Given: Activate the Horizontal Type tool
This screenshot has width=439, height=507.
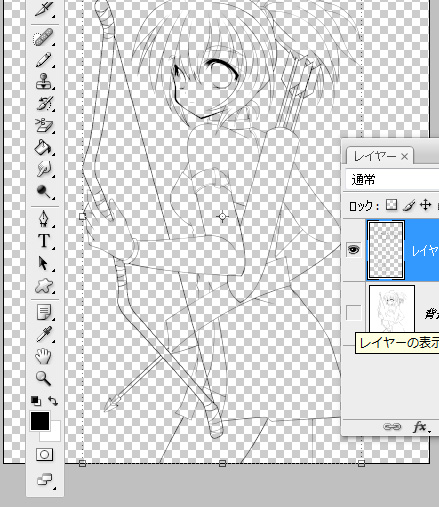Looking at the screenshot, I should point(43,241).
